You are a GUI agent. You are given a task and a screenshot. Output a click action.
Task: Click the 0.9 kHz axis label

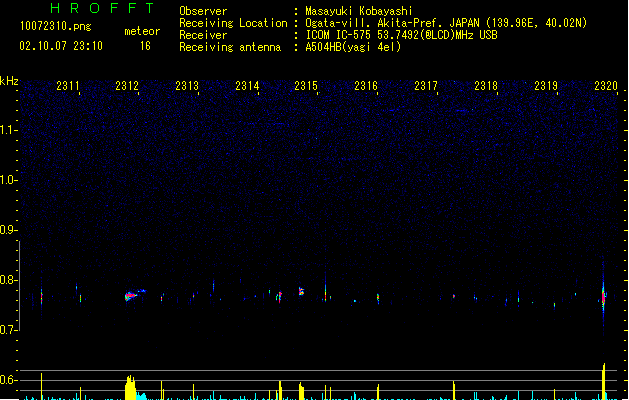point(8,230)
